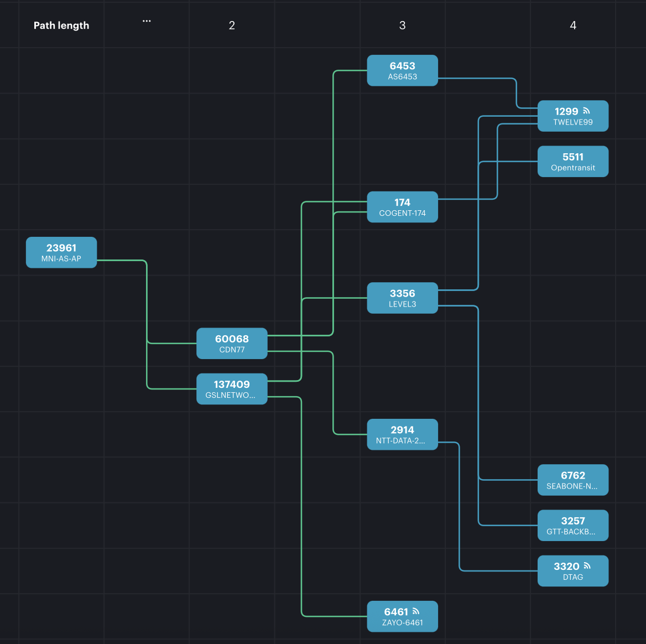The height and width of the screenshot is (644, 646).
Task: Open the 6453 AS6453 node
Action: 402,70
